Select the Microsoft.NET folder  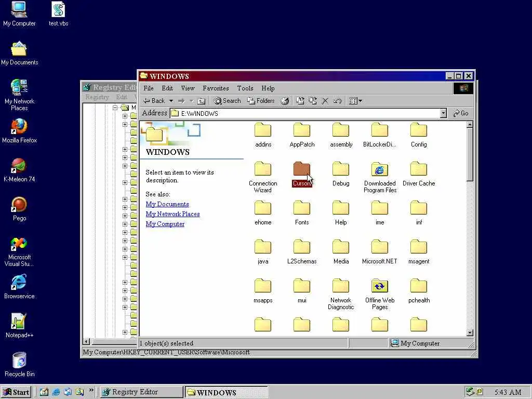pyautogui.click(x=379, y=252)
